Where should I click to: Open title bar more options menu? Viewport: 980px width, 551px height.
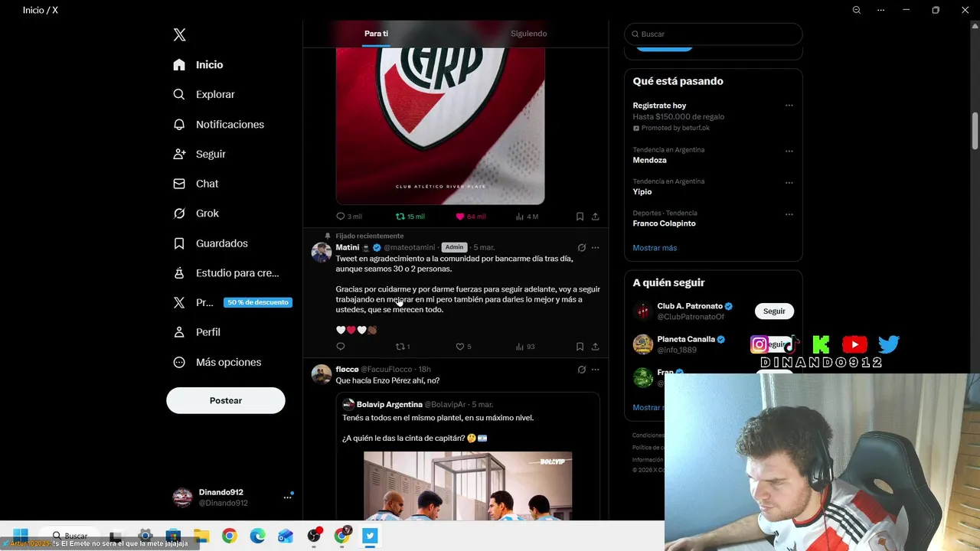[x=881, y=10]
